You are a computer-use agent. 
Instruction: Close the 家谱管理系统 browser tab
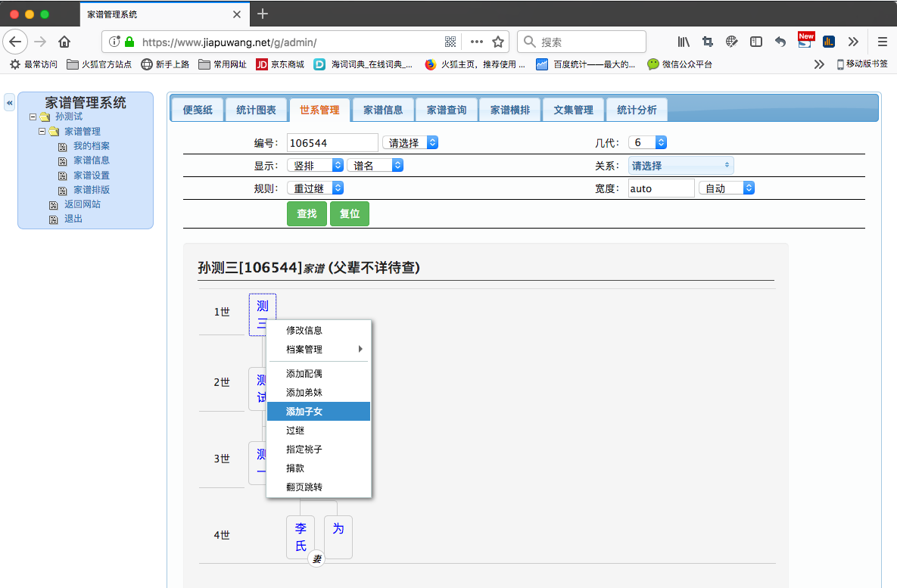(x=237, y=14)
